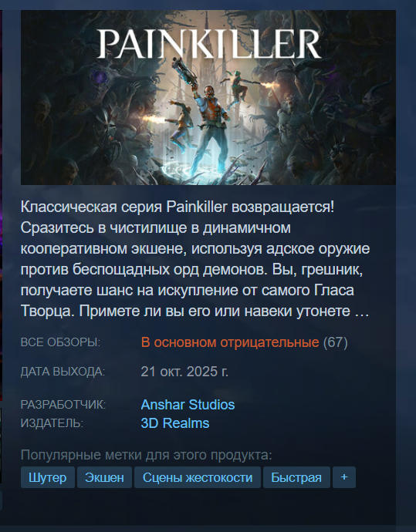Click the PAINKILLER logo title text
The height and width of the screenshot is (532, 416).
[209, 44]
